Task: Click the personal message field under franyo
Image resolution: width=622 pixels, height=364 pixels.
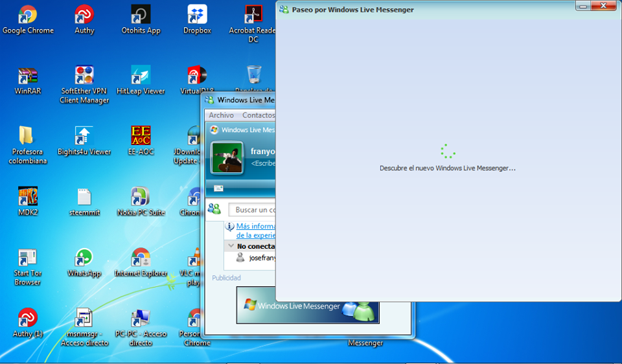Action: [x=263, y=163]
